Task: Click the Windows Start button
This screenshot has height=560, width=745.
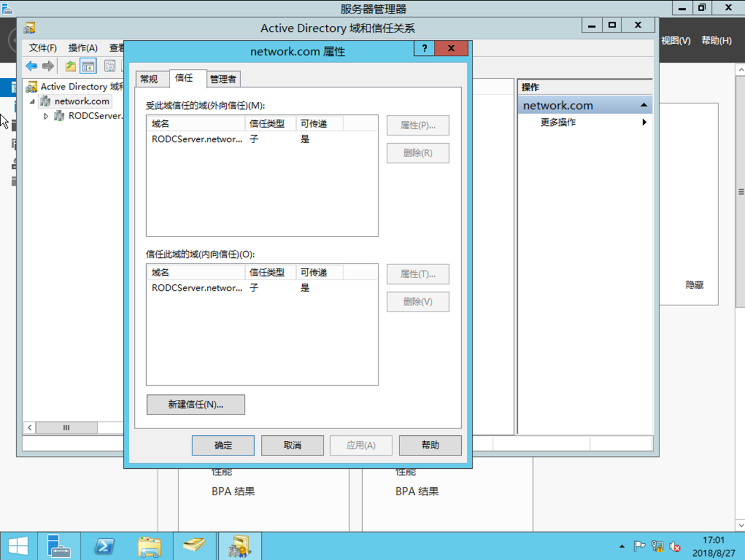Action: click(x=18, y=546)
